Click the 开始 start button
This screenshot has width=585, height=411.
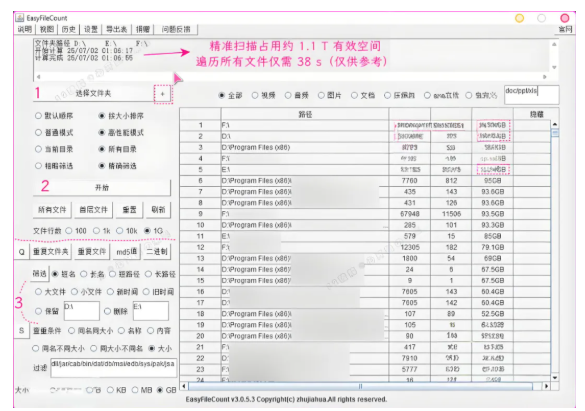click(102, 188)
